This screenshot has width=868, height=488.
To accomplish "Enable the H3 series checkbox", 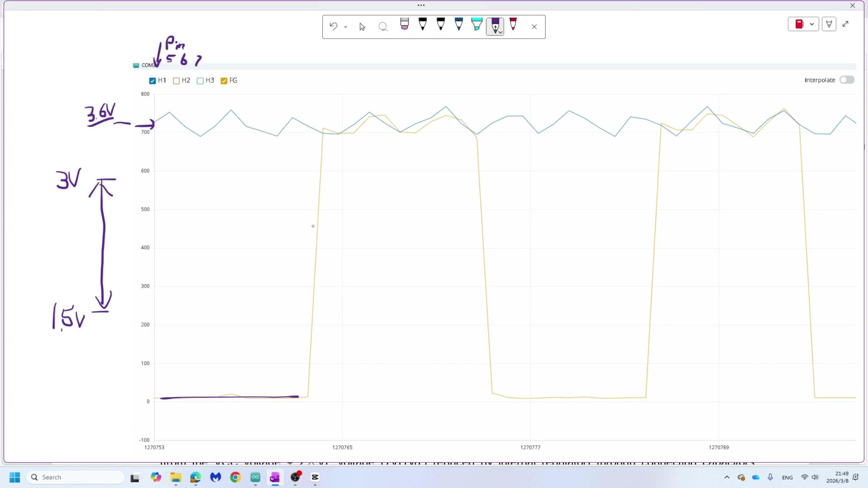I will point(200,81).
